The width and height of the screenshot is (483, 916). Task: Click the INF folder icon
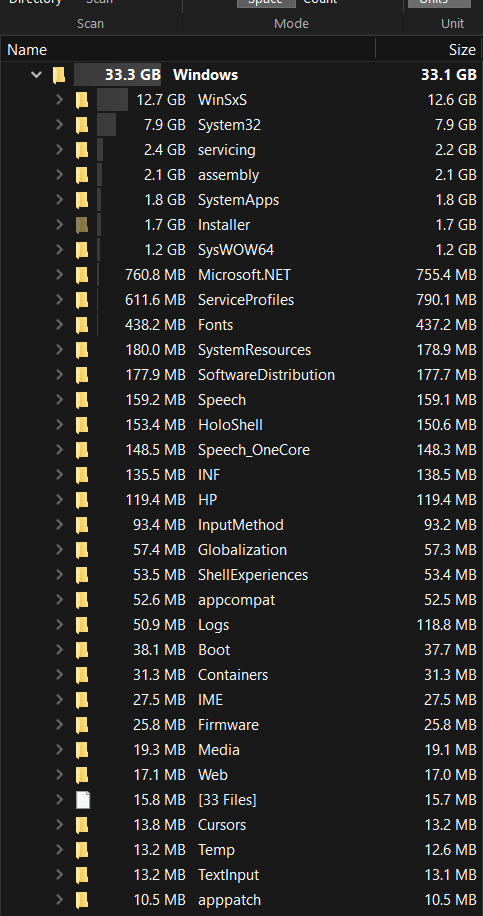tap(82, 475)
